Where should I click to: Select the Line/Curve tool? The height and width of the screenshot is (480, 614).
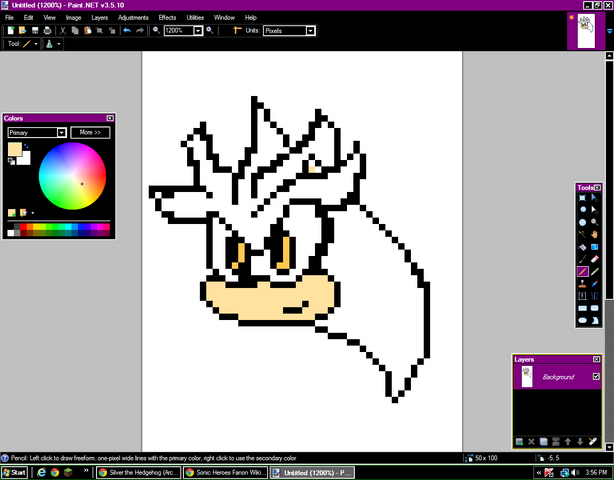pos(594,296)
